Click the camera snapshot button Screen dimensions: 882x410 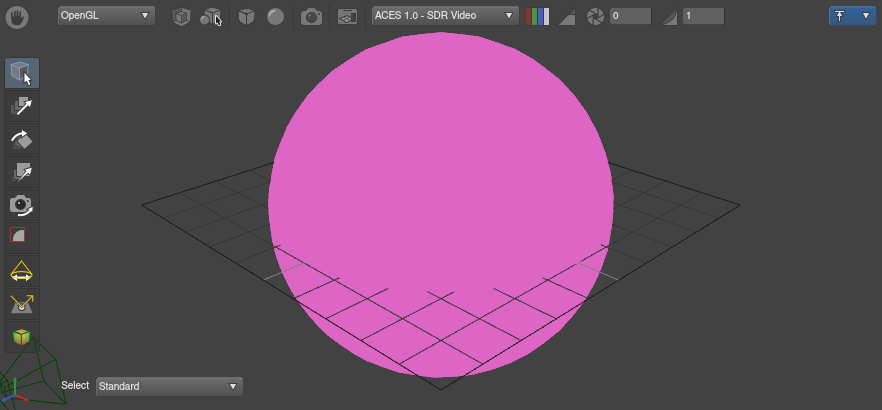coord(312,16)
